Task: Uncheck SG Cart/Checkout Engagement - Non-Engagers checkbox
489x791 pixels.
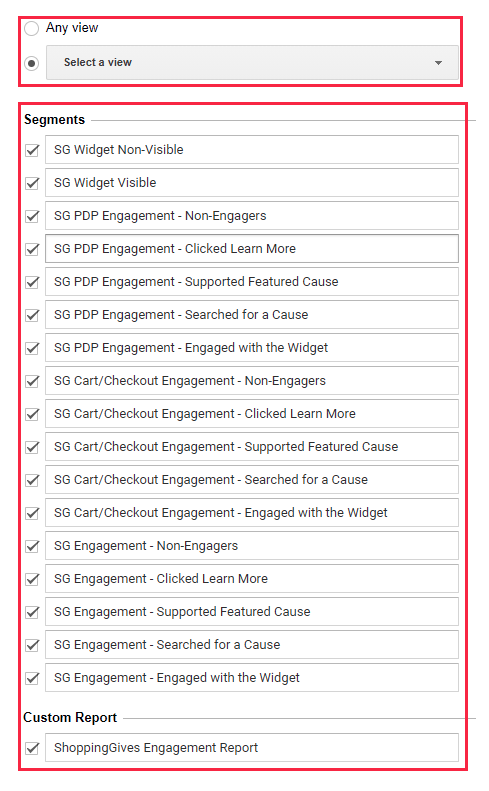Action: (32, 381)
